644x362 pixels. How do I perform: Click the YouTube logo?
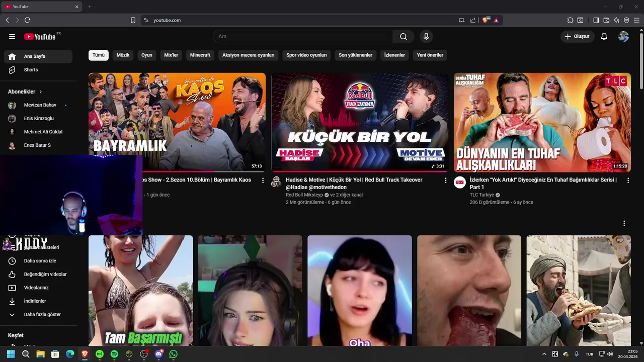click(40, 37)
